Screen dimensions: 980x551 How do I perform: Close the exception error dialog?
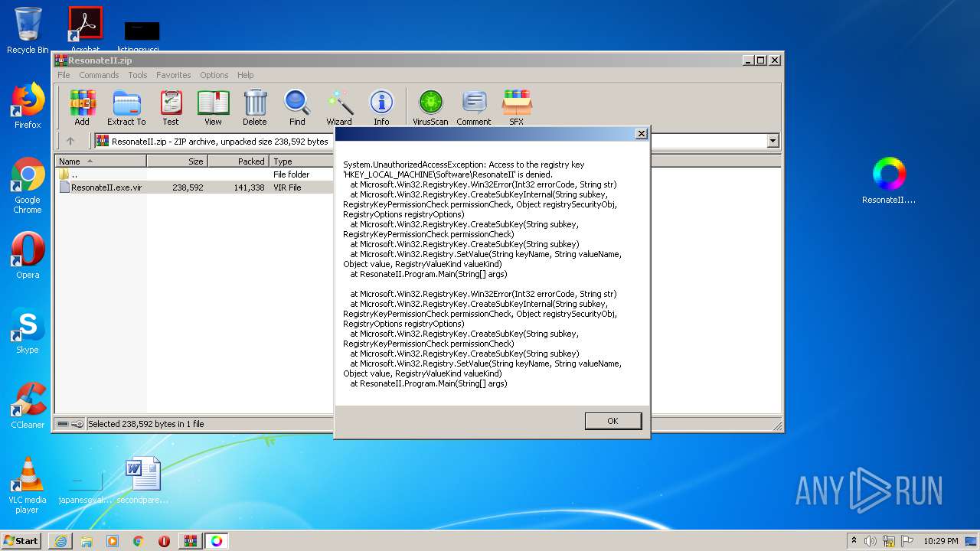(642, 134)
